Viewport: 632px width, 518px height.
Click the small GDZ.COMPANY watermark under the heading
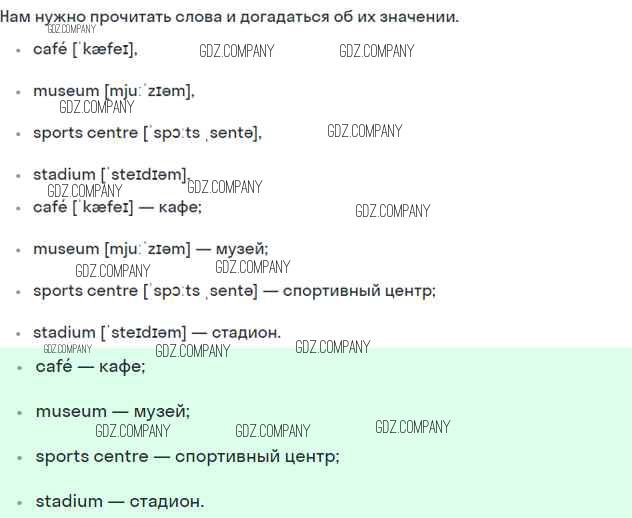click(x=71, y=30)
